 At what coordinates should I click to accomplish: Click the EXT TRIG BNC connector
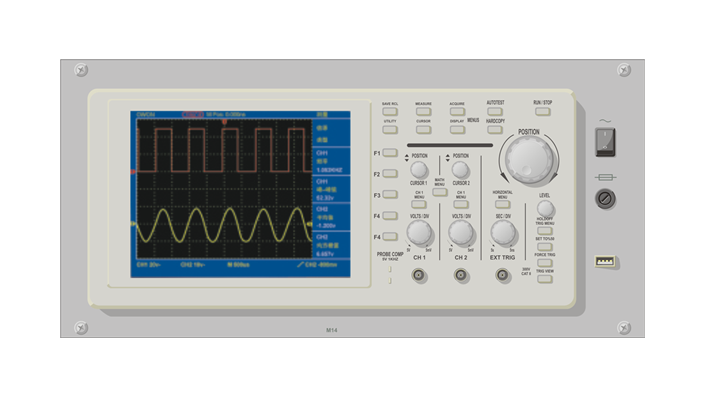502,274
